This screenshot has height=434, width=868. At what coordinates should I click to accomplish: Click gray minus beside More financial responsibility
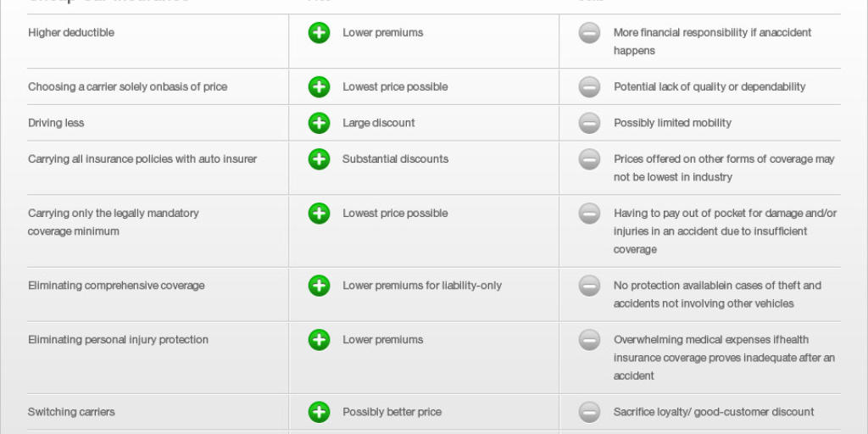point(590,33)
